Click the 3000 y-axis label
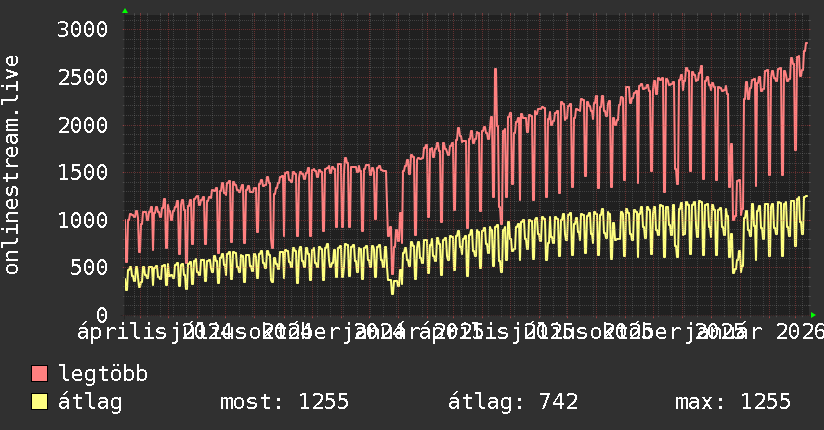This screenshot has height=430, width=824. tap(83, 29)
